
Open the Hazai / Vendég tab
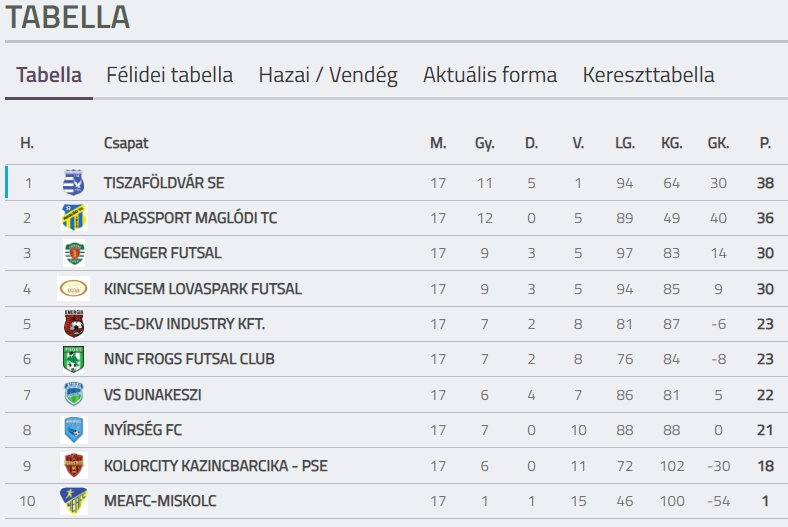(x=328, y=75)
